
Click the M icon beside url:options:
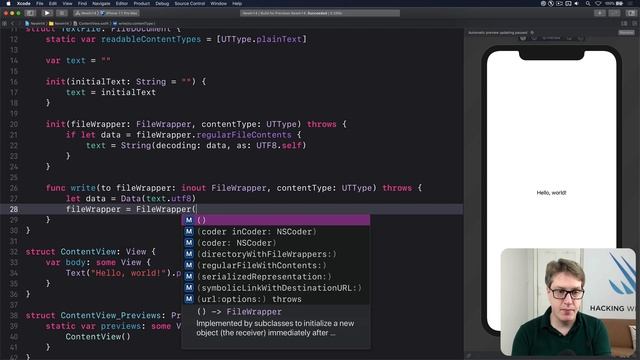click(x=189, y=299)
